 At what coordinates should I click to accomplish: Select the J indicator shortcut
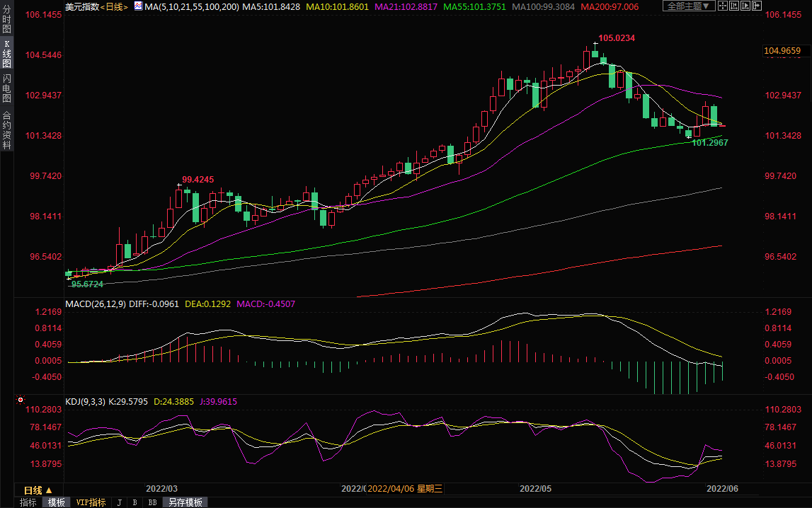[x=119, y=502]
